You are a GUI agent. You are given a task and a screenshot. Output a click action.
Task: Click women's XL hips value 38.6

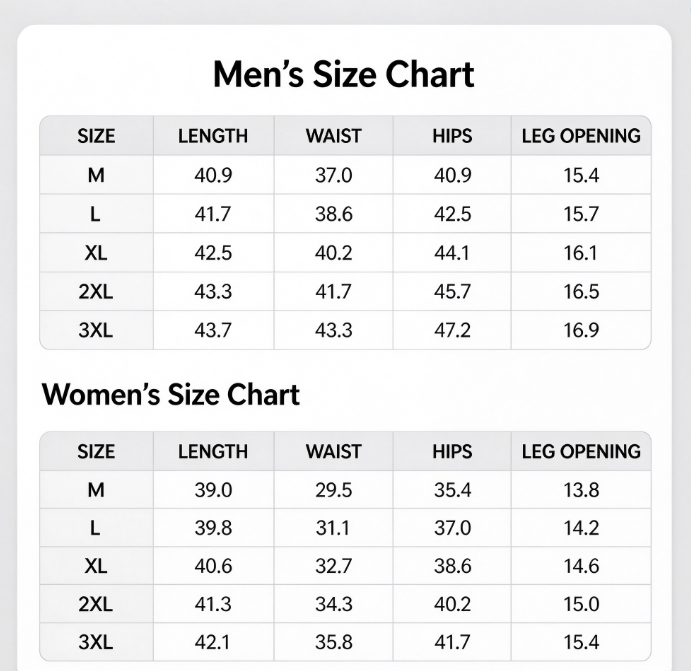click(452, 566)
